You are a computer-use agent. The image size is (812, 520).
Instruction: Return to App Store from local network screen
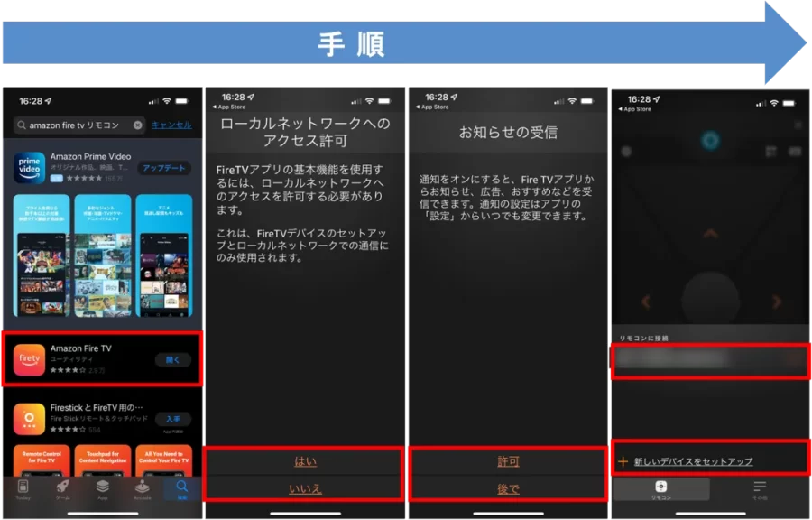[229, 107]
